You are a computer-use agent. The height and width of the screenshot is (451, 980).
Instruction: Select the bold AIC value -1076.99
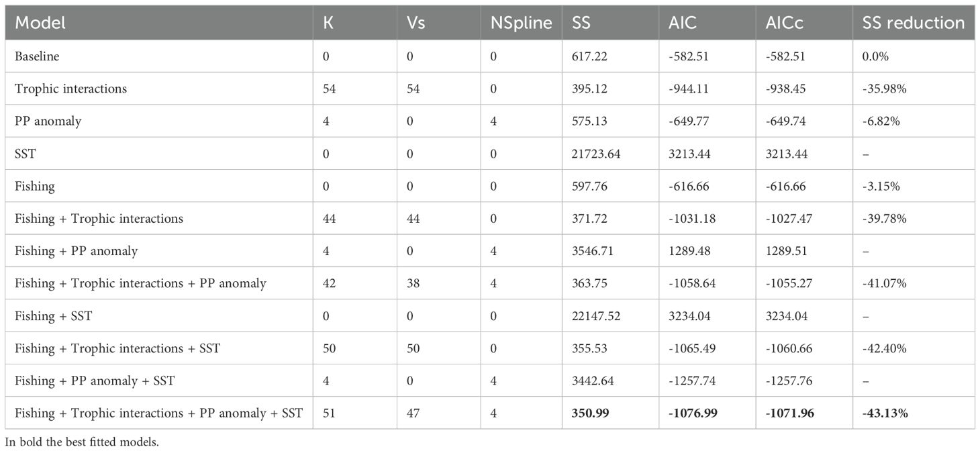(x=692, y=413)
